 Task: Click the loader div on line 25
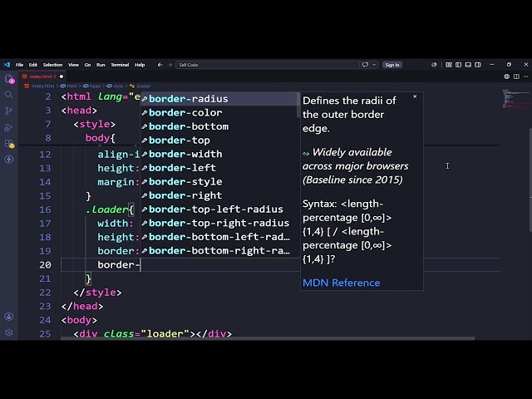point(153,333)
